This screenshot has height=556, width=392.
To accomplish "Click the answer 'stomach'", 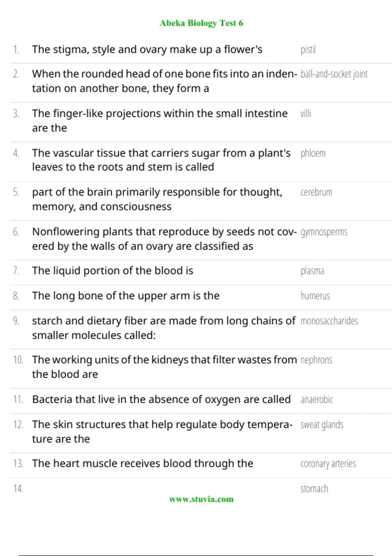I will pyautogui.click(x=314, y=489).
